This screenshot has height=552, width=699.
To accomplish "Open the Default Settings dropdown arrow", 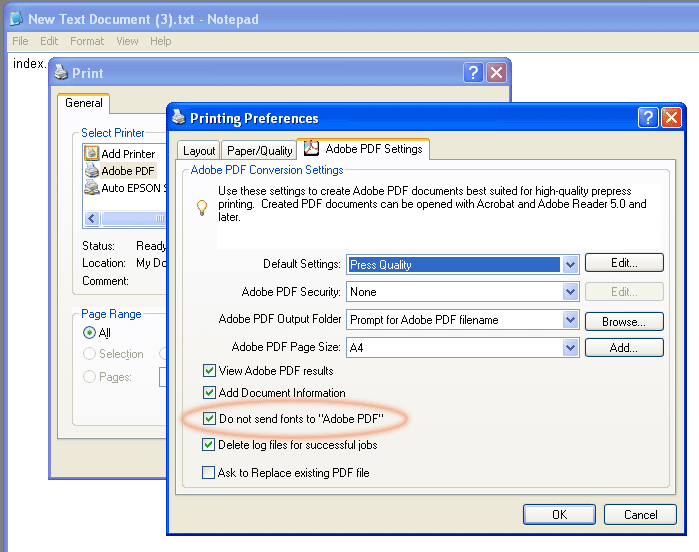I will click(570, 264).
